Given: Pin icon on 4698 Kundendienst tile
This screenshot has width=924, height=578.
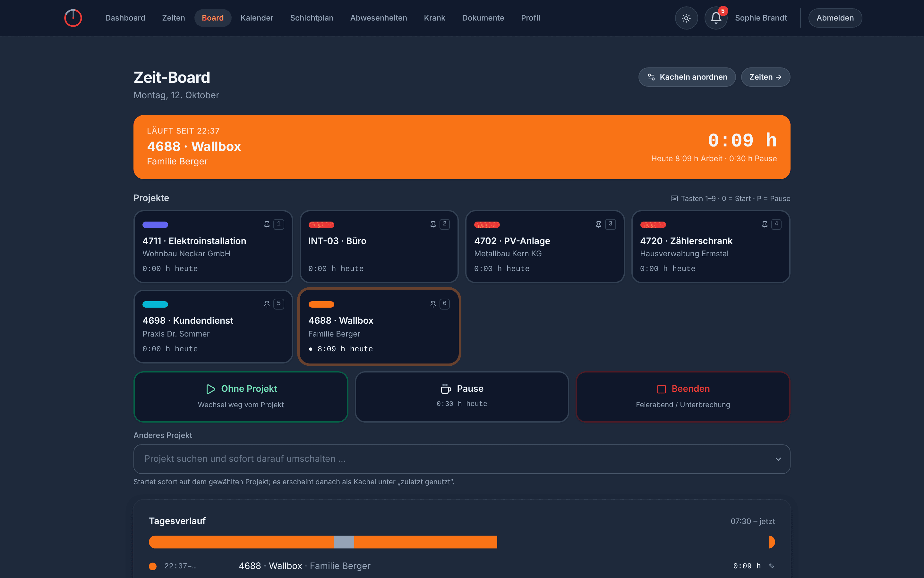Looking at the screenshot, I should tap(267, 304).
